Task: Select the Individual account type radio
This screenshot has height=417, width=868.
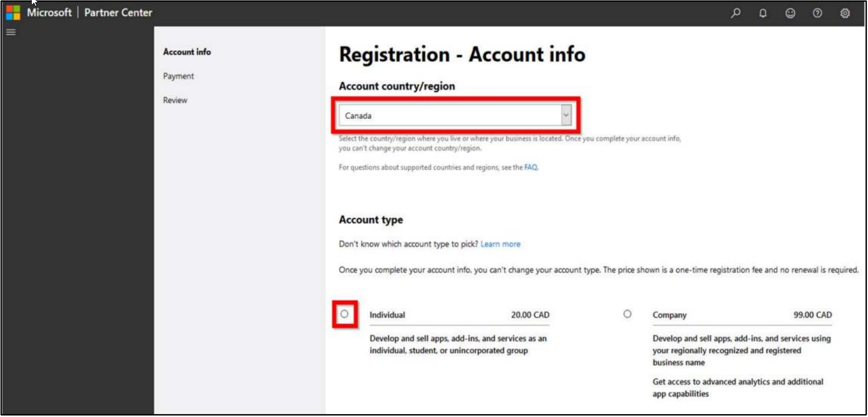Action: pos(345,314)
